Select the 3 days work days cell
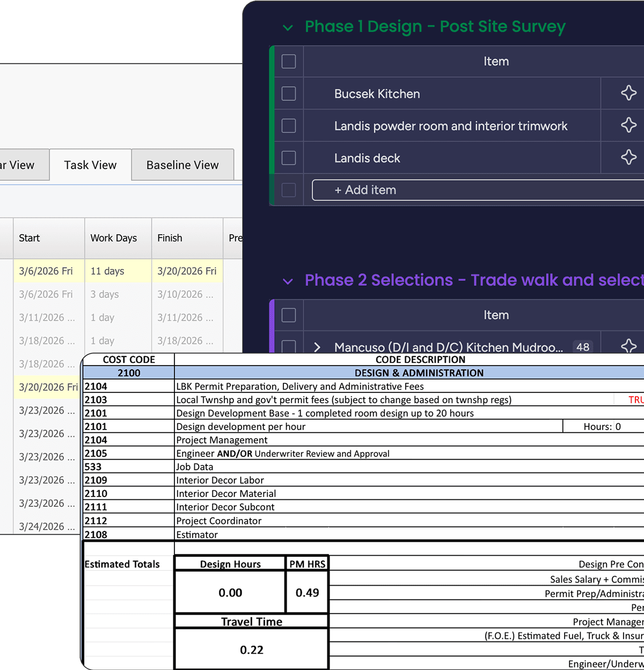 pyautogui.click(x=118, y=294)
